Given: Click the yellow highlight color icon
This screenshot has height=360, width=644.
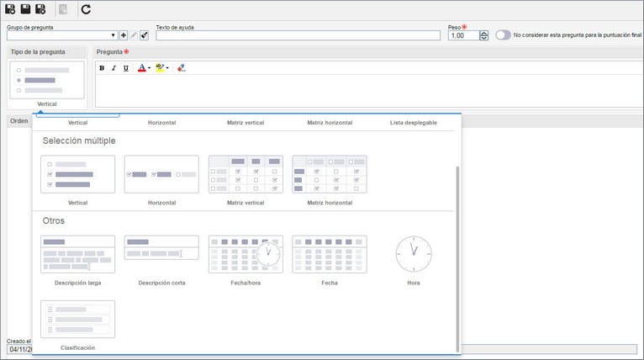Looking at the screenshot, I should click(160, 68).
